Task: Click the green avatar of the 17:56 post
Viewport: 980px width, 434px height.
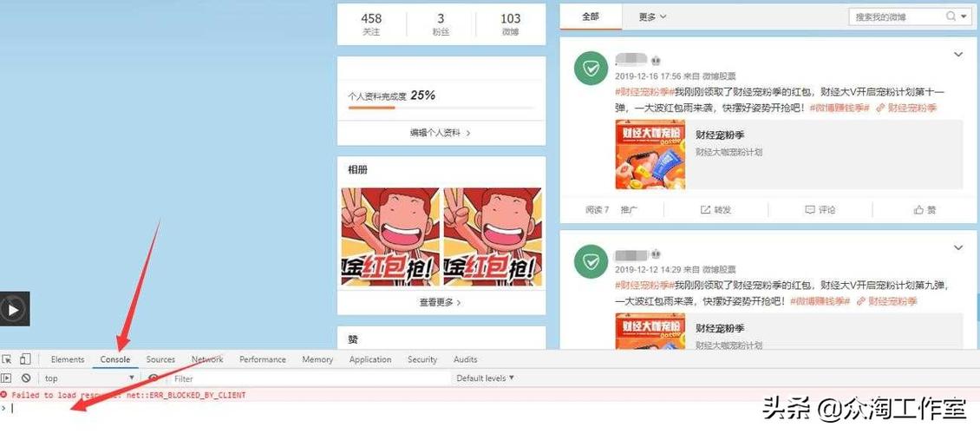Action: click(591, 69)
